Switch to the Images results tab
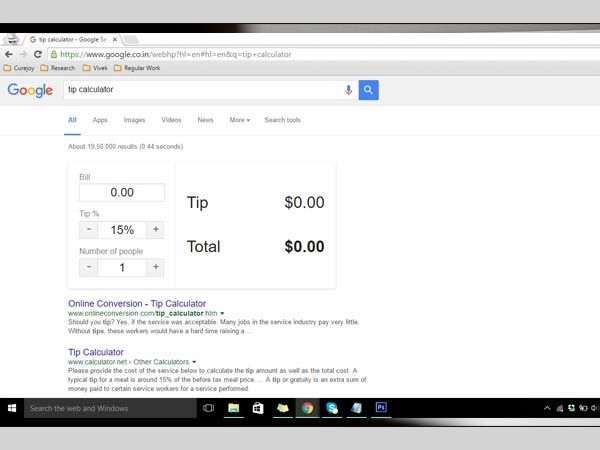600x450 pixels. click(x=134, y=120)
